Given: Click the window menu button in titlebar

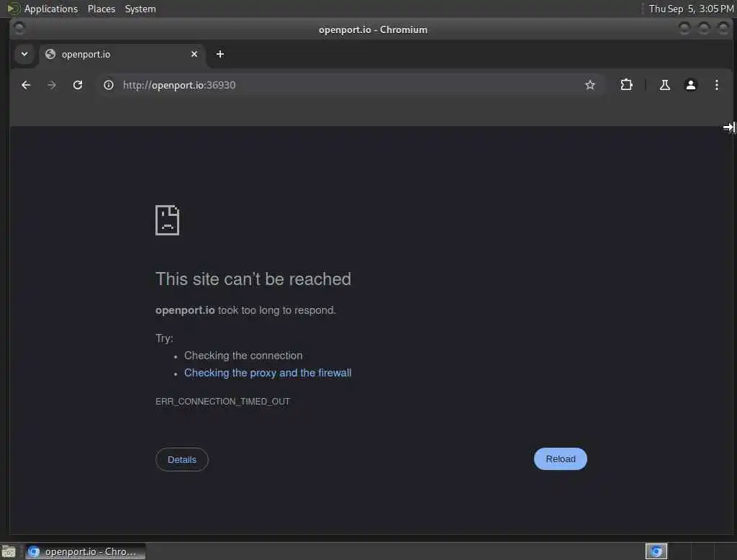Looking at the screenshot, I should (x=19, y=29).
